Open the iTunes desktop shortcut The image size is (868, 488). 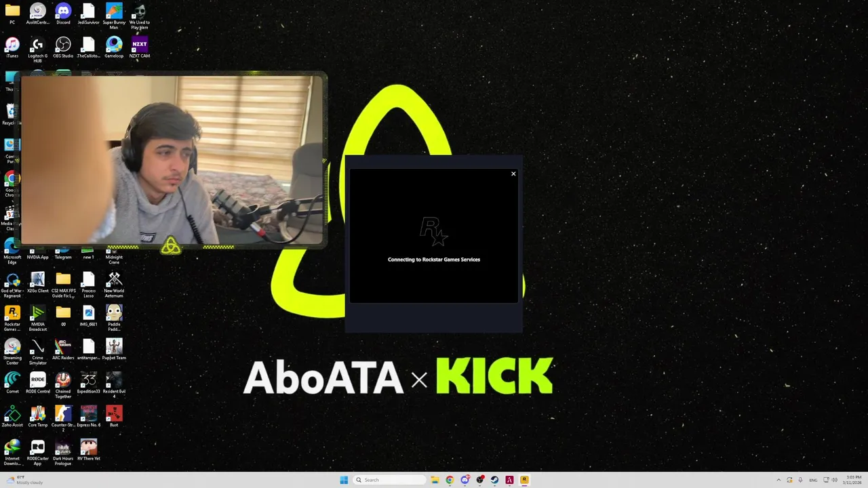[x=12, y=47]
